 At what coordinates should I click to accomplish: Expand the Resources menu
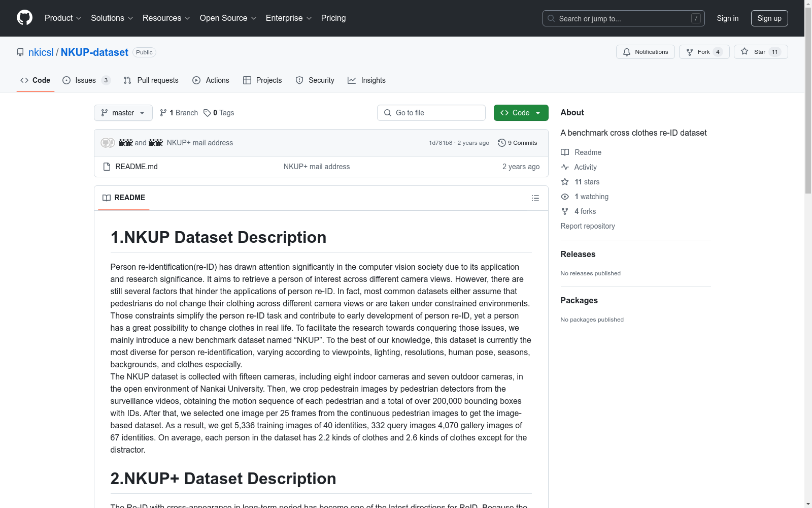(166, 18)
